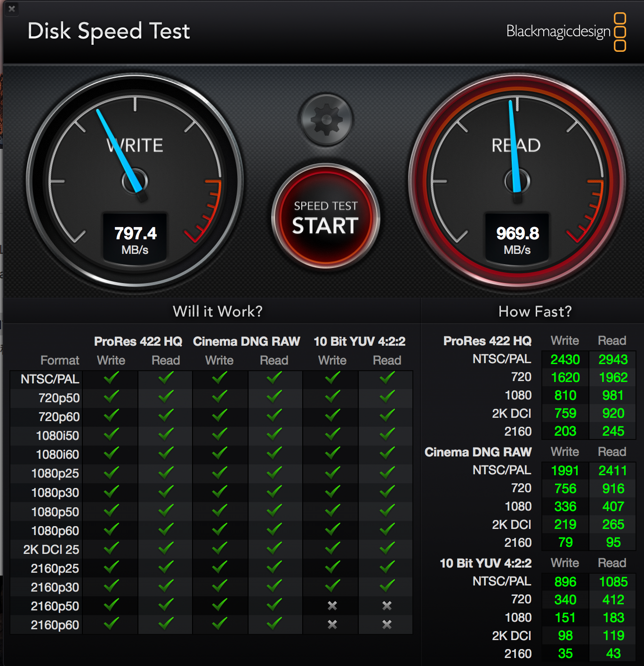Click the X for 2160p50 10 Bit YUV Write
The image size is (644, 666).
(x=332, y=606)
